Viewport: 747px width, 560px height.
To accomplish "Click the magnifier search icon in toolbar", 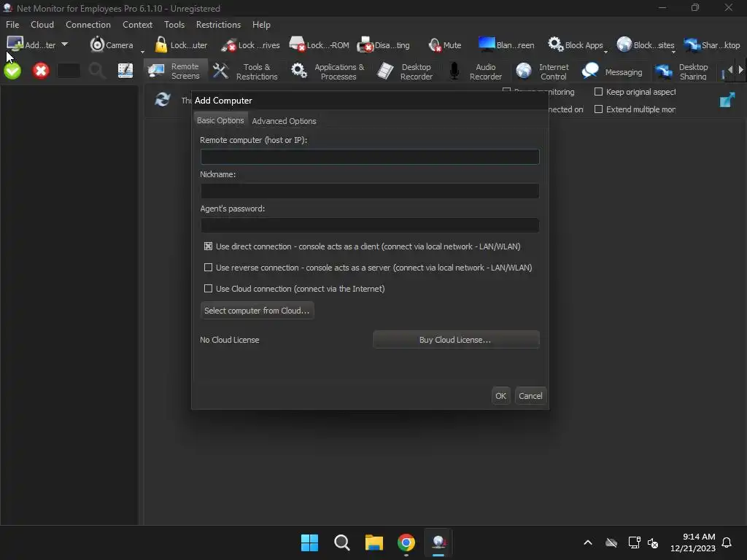I will point(97,71).
